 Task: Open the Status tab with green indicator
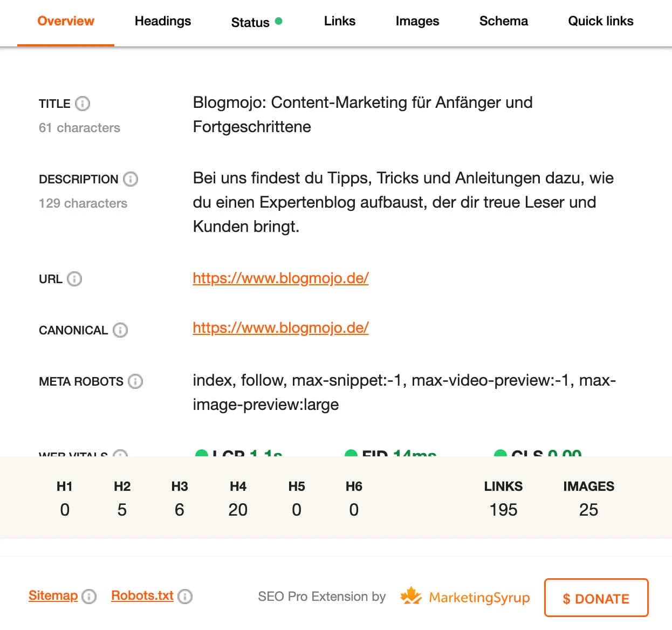250,23
